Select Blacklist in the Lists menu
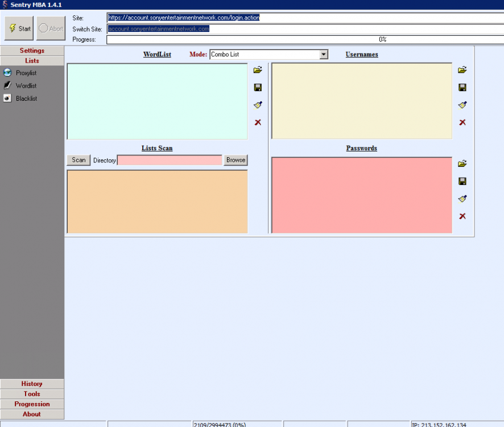 (26, 98)
